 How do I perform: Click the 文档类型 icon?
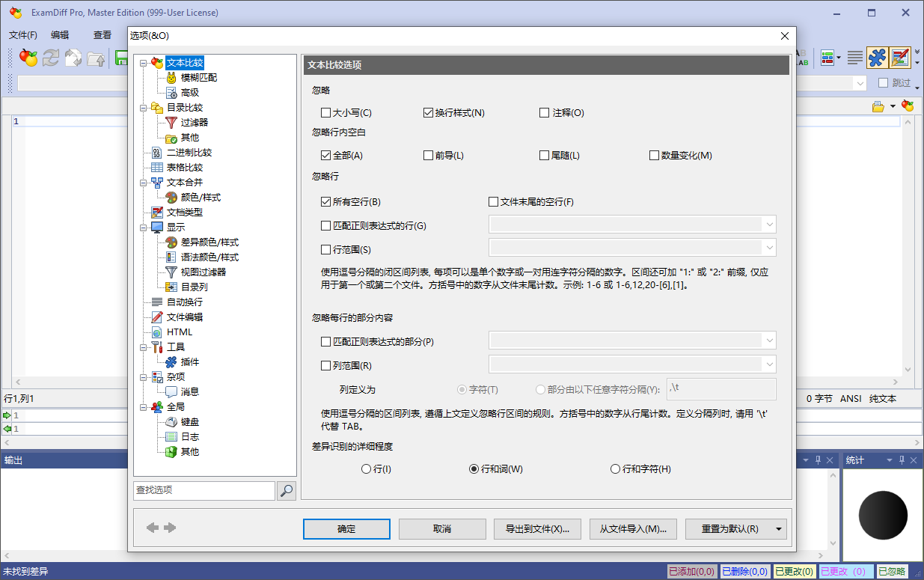tap(157, 213)
